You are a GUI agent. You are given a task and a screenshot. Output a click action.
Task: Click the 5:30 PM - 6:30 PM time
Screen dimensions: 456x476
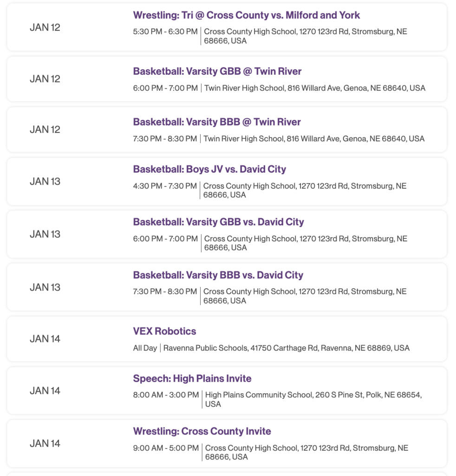(x=165, y=32)
